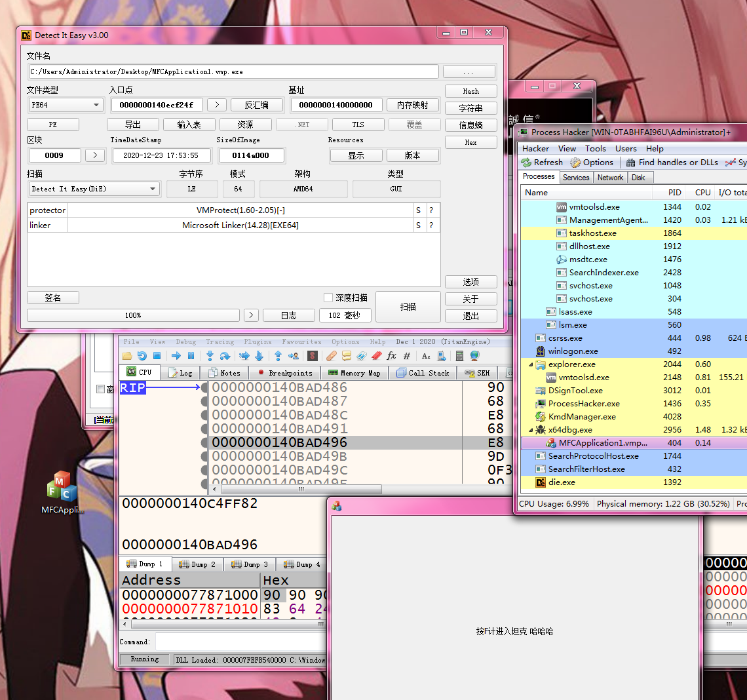747x700 pixels.
Task: Pause execution in x64dbg toolbar
Action: pyautogui.click(x=191, y=356)
